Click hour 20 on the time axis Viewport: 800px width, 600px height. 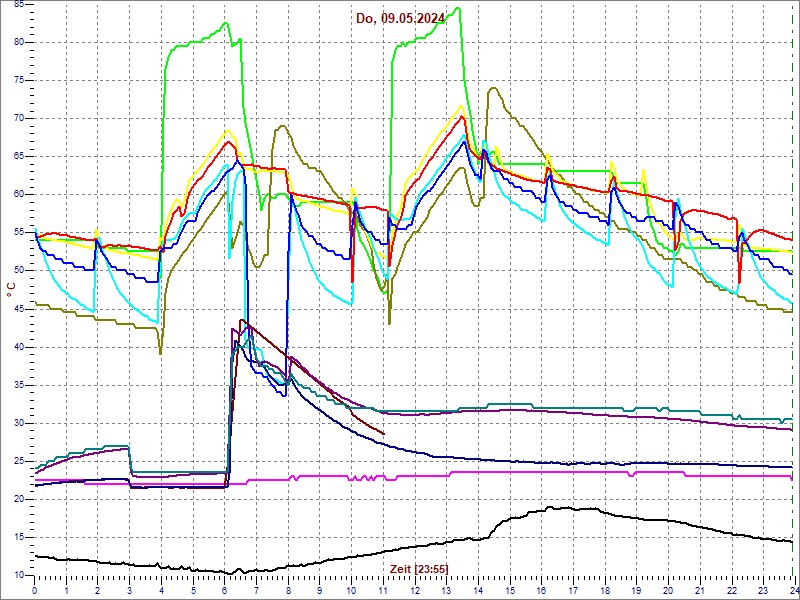[669, 590]
